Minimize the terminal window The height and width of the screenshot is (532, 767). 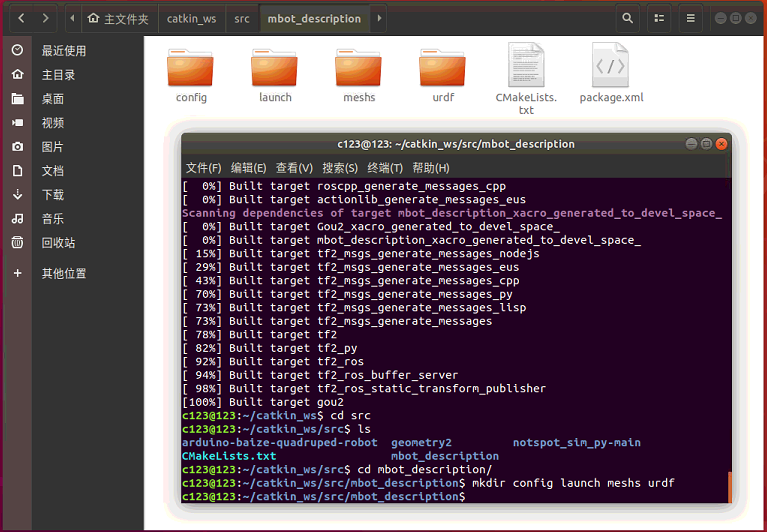[691, 144]
